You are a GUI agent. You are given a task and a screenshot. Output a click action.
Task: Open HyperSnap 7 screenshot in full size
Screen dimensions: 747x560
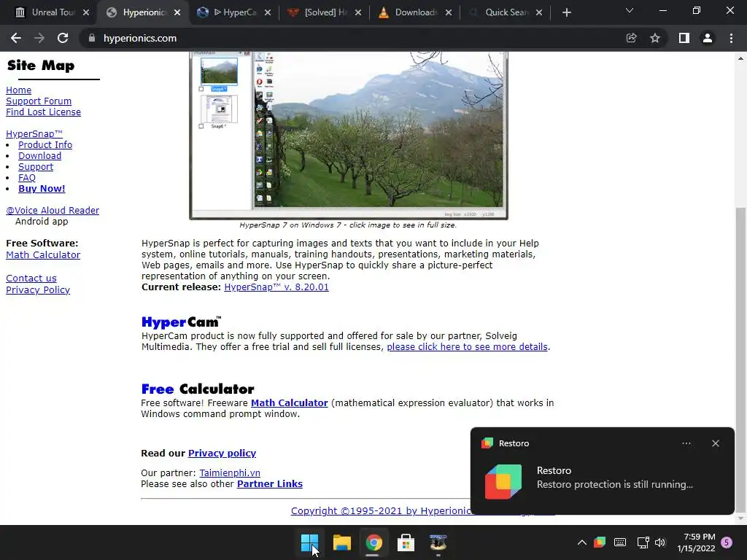pyautogui.click(x=348, y=135)
